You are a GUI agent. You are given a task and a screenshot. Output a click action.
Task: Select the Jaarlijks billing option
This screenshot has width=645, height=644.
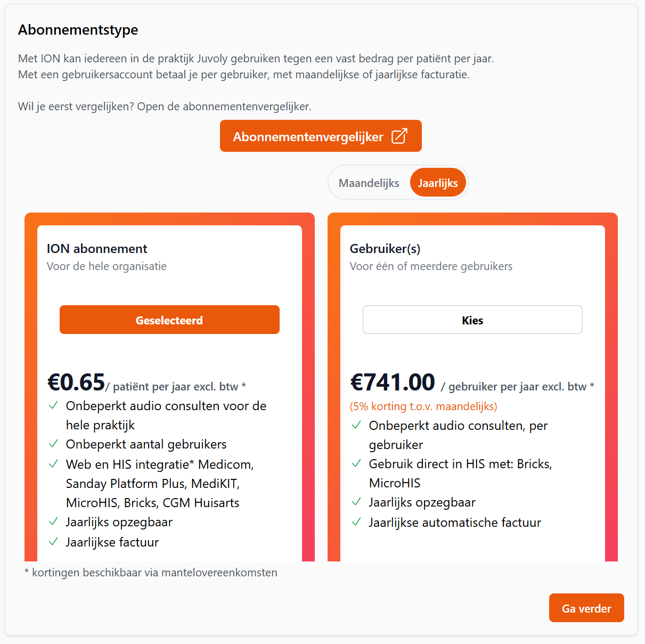pos(438,183)
